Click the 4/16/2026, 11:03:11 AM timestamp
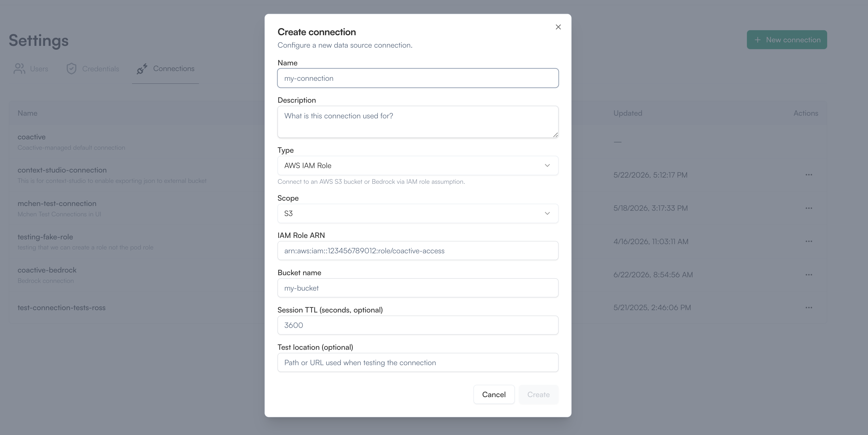Viewport: 868px width, 435px height. click(651, 241)
